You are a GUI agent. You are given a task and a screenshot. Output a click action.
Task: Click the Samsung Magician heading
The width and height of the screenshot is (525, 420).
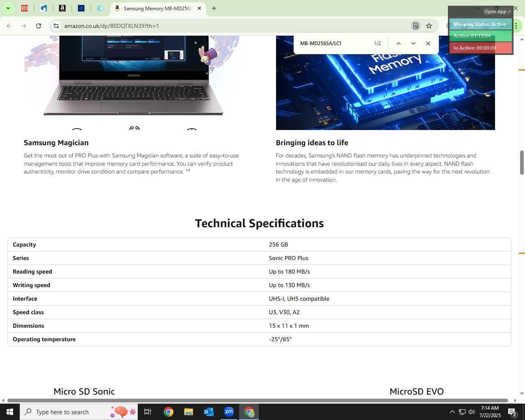click(x=56, y=143)
